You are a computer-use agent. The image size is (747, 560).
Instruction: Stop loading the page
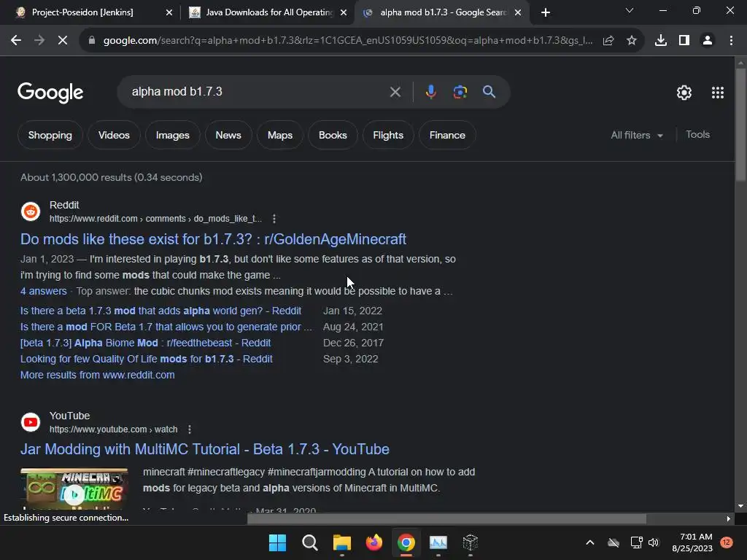63,41
